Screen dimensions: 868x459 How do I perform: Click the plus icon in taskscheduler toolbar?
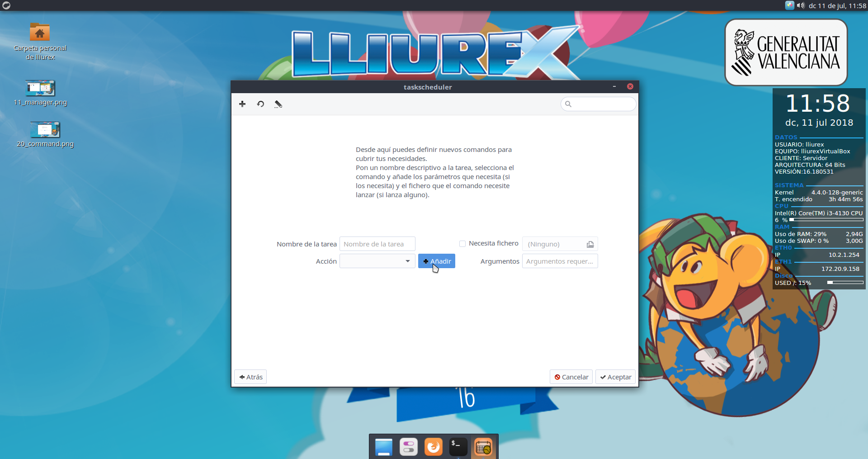coord(242,104)
